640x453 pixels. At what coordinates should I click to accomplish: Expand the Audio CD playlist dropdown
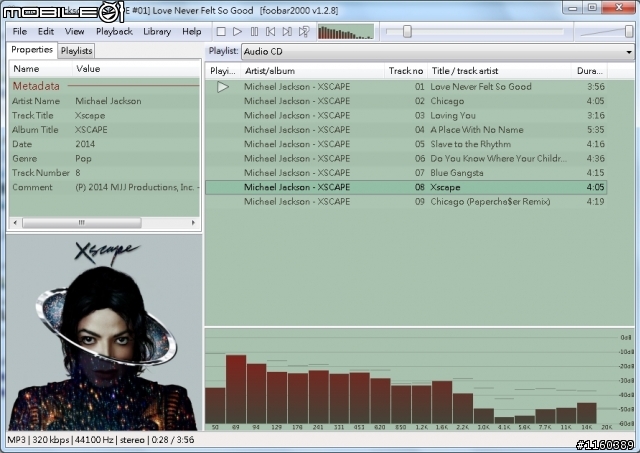coord(629,52)
